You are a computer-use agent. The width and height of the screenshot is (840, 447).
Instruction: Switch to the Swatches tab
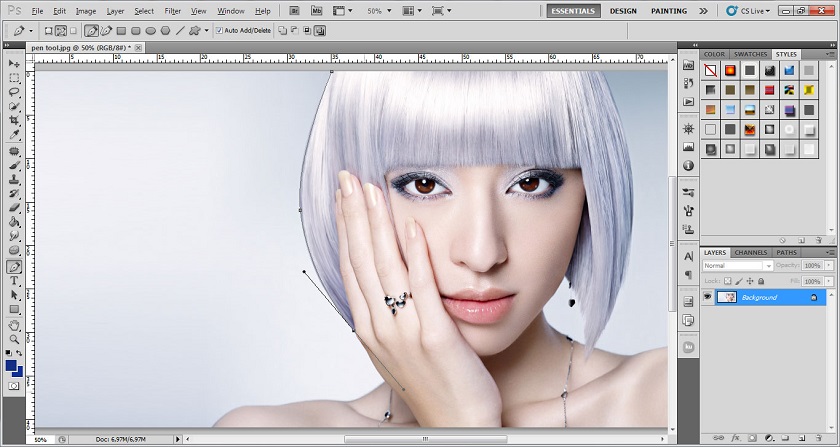(x=748, y=54)
